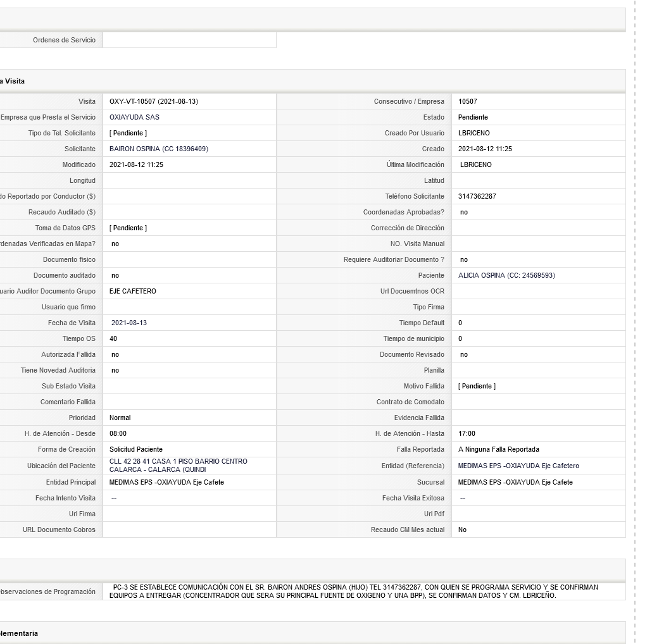Click the 'Planilla' label
Viewport: 652px width, 644px height.
[434, 370]
